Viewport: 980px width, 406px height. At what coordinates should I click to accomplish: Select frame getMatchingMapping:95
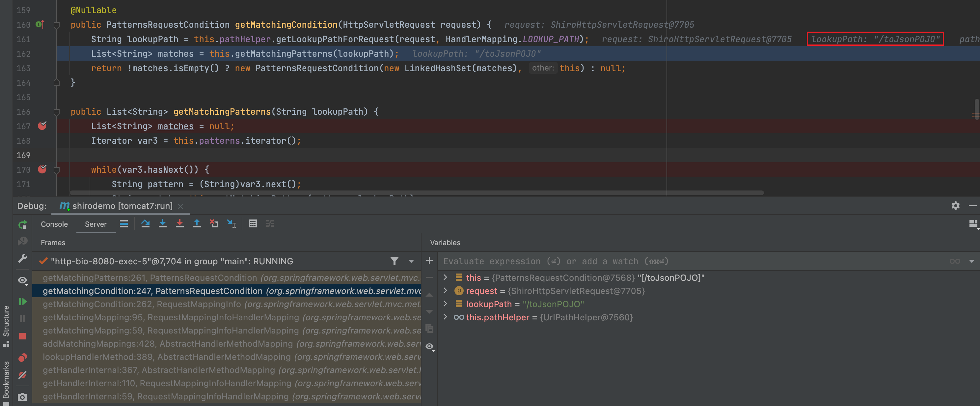click(227, 317)
